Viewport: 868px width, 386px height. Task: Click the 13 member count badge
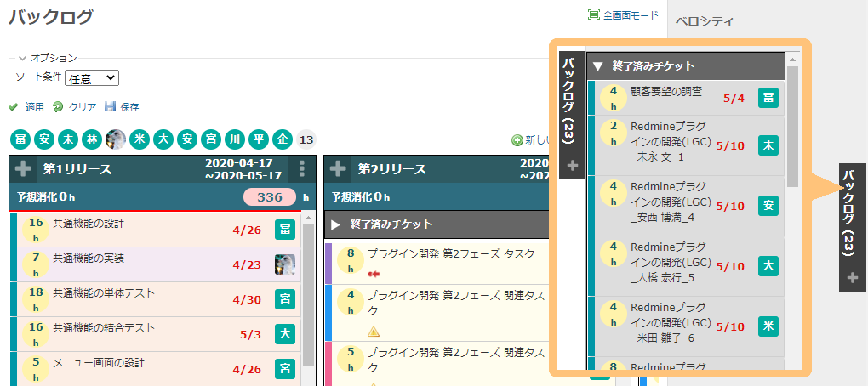pyautogui.click(x=306, y=139)
